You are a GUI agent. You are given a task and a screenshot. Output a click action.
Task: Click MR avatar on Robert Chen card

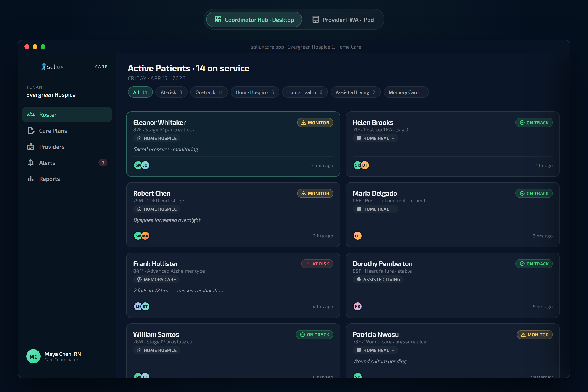[x=145, y=236]
